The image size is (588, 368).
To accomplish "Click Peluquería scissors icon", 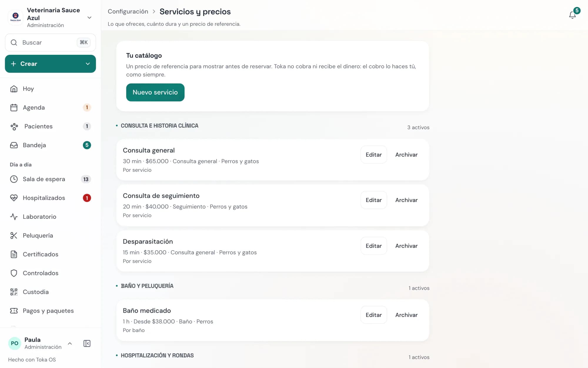I will point(14,236).
